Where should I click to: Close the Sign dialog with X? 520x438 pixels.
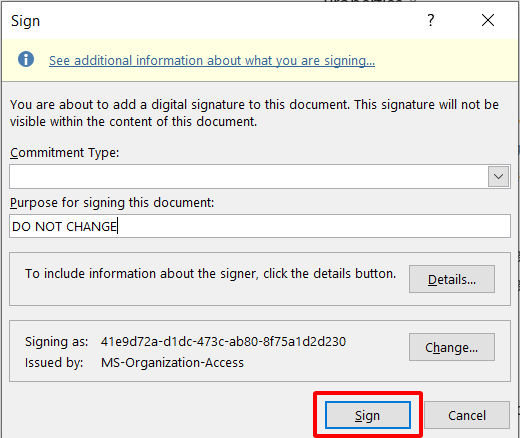488,20
